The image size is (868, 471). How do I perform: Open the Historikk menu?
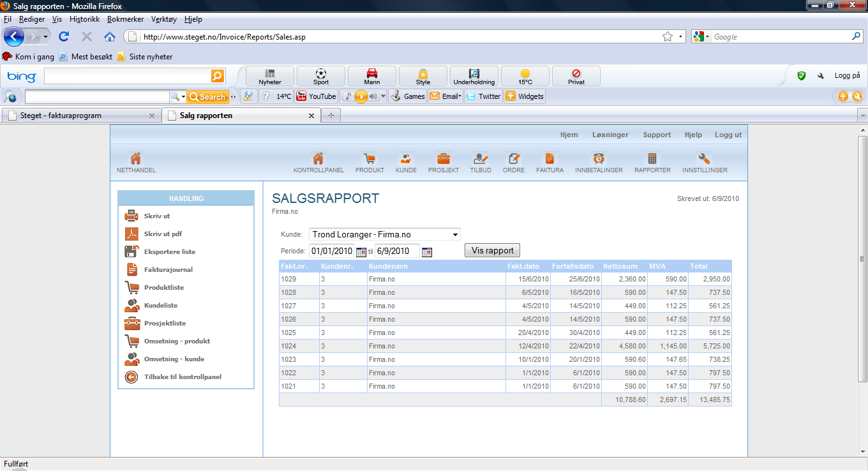pyautogui.click(x=85, y=19)
